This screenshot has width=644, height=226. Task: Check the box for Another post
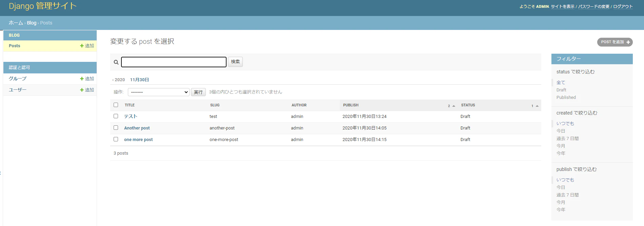click(x=116, y=128)
